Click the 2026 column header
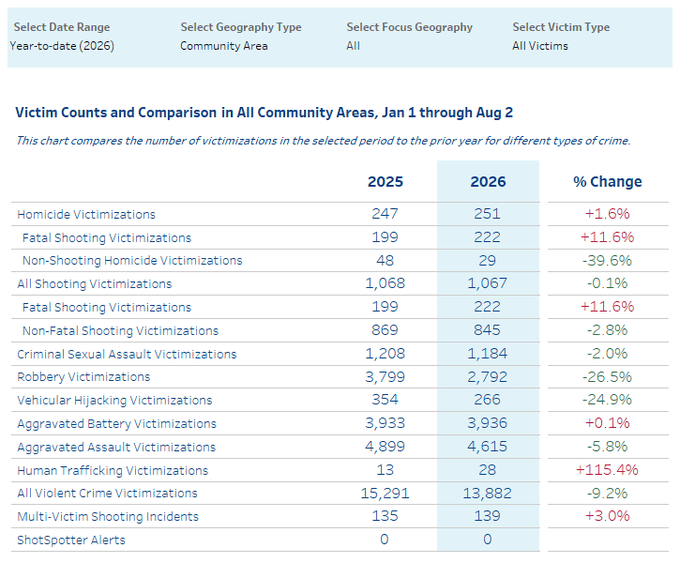 point(488,181)
